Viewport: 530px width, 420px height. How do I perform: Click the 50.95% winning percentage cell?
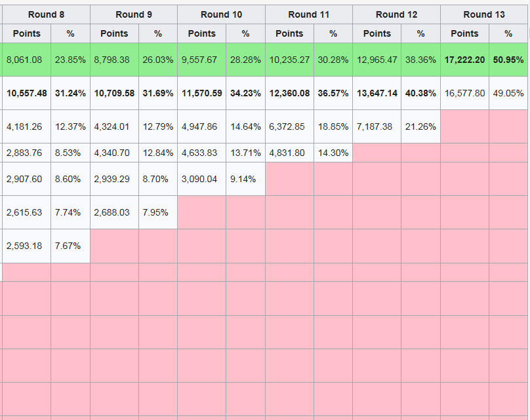(509, 60)
